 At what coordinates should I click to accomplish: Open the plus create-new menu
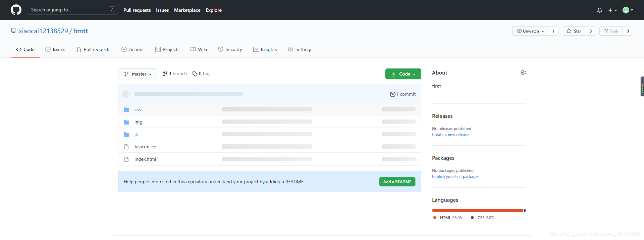612,10
